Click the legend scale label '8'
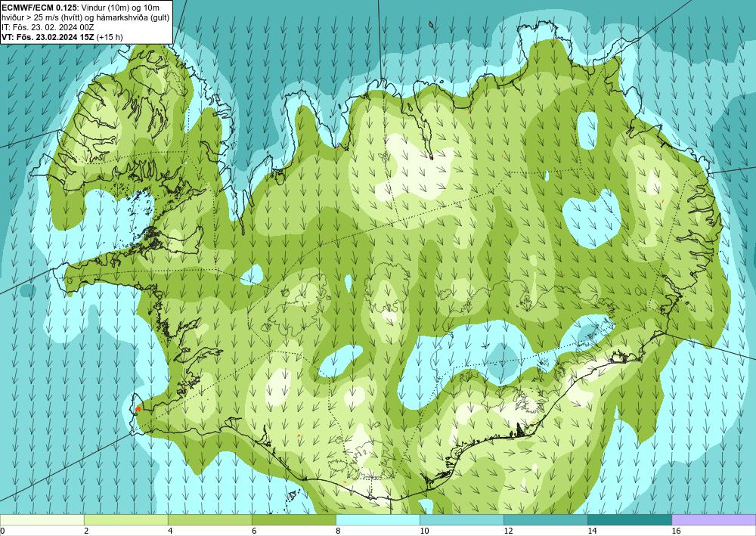Image resolution: width=756 pixels, height=536 pixels. point(338,531)
